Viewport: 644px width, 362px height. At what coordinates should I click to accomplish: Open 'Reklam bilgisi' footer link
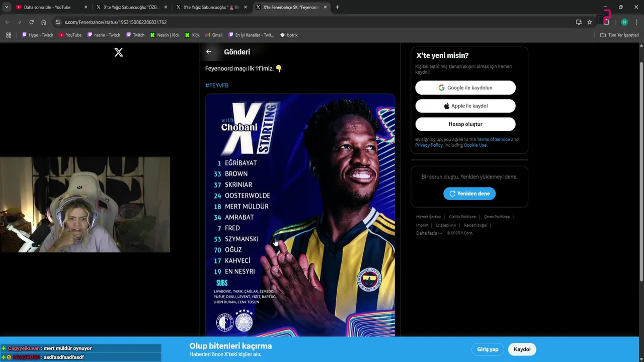tap(475, 225)
